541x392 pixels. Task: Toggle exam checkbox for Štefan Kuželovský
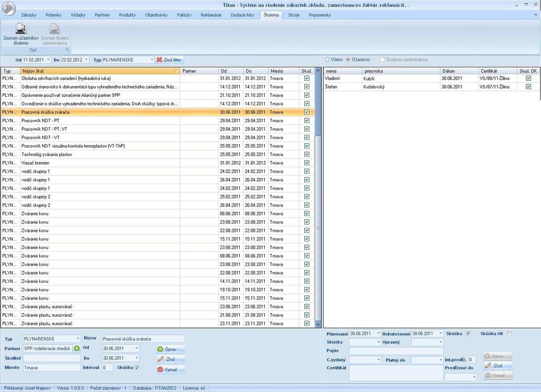[528, 87]
